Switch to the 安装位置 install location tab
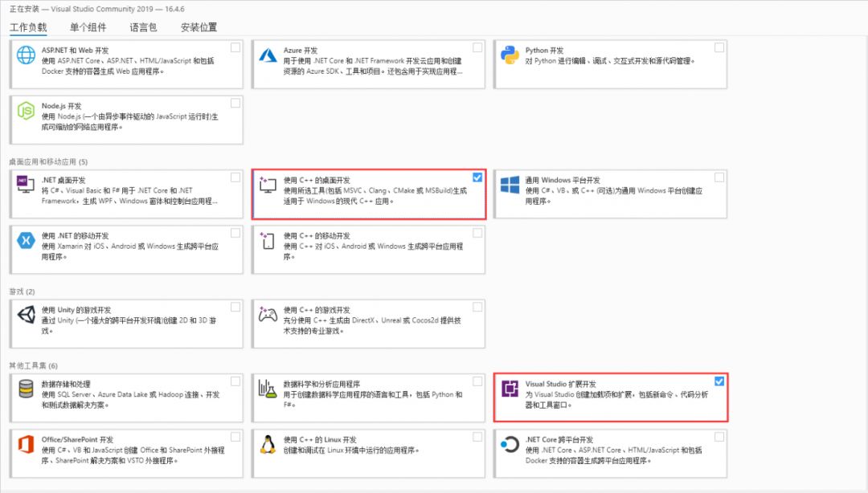 199,27
